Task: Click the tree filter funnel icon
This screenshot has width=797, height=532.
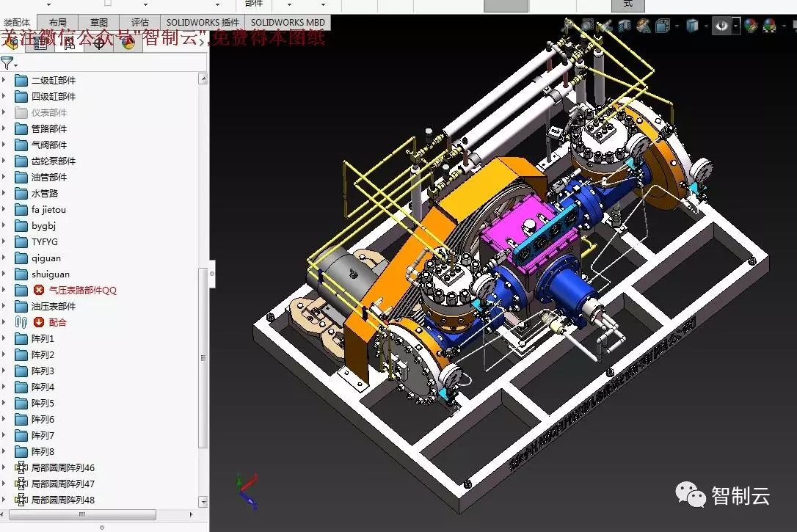Action: point(7,63)
